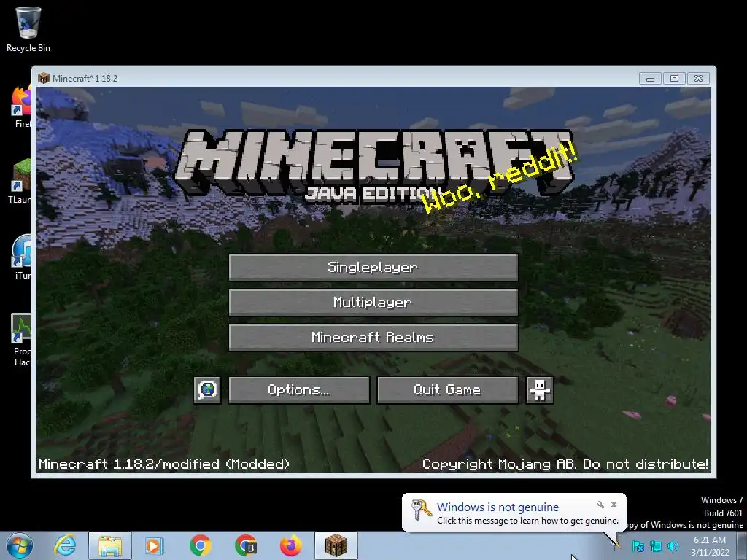Launch Firefox from taskbar
The height and width of the screenshot is (560, 747).
pos(290,545)
